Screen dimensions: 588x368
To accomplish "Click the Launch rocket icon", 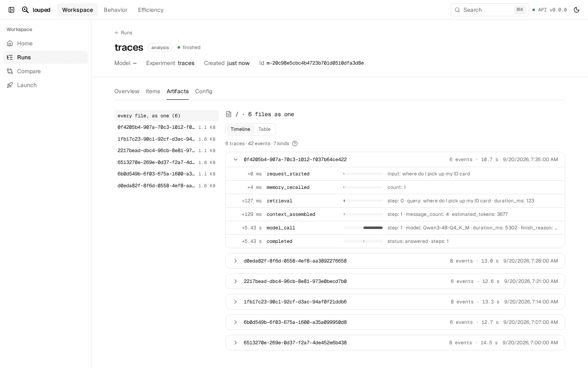I will tap(10, 85).
